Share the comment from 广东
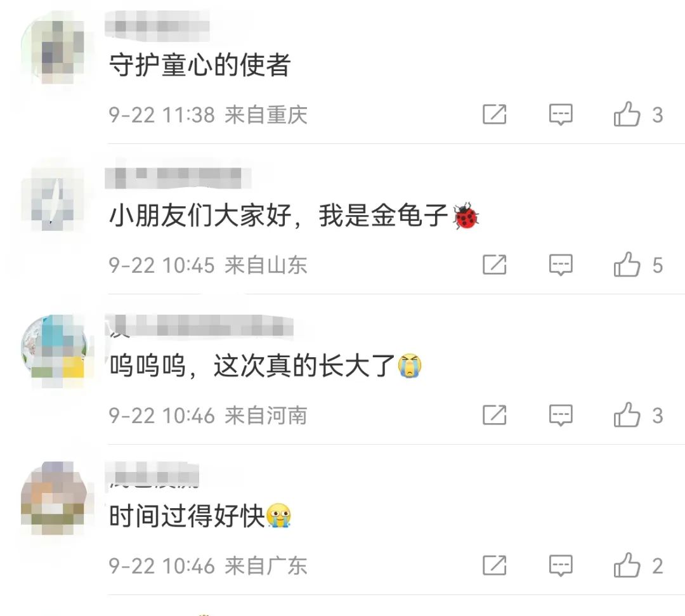Screen dimensions: 685x616 [495, 565]
